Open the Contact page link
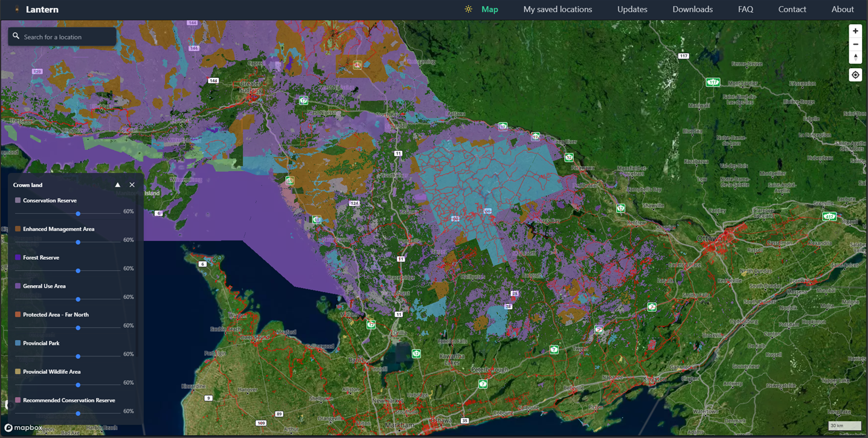 (x=792, y=9)
